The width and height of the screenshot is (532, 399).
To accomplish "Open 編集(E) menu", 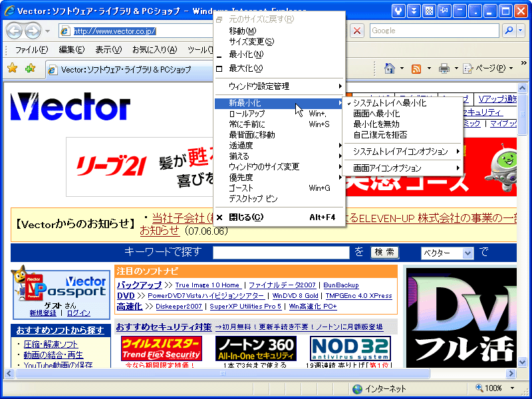I will pyautogui.click(x=72, y=50).
